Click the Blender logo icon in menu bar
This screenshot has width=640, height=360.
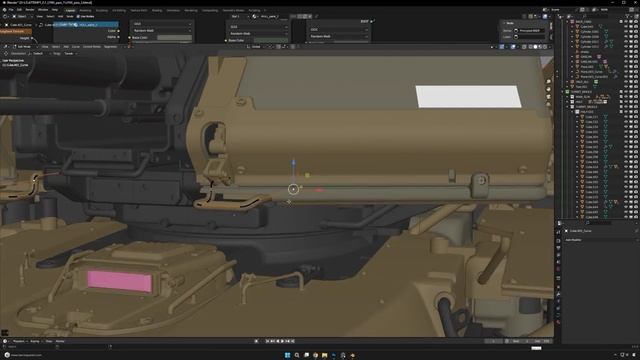click(4, 10)
